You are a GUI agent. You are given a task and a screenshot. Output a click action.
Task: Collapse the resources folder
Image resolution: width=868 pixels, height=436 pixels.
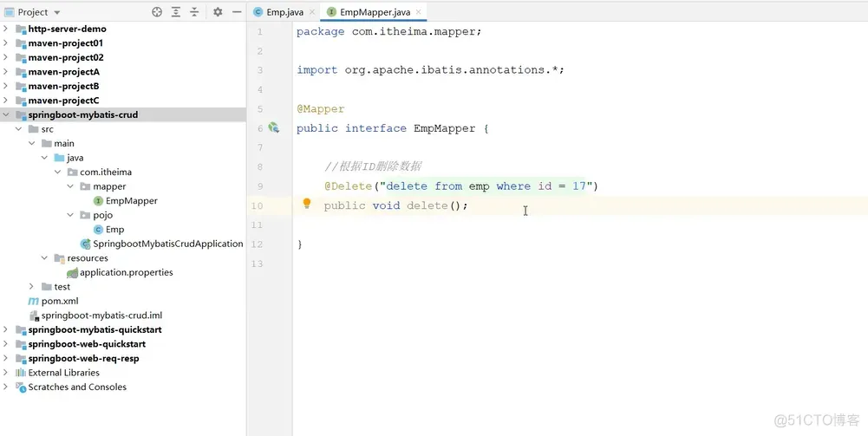click(x=44, y=257)
